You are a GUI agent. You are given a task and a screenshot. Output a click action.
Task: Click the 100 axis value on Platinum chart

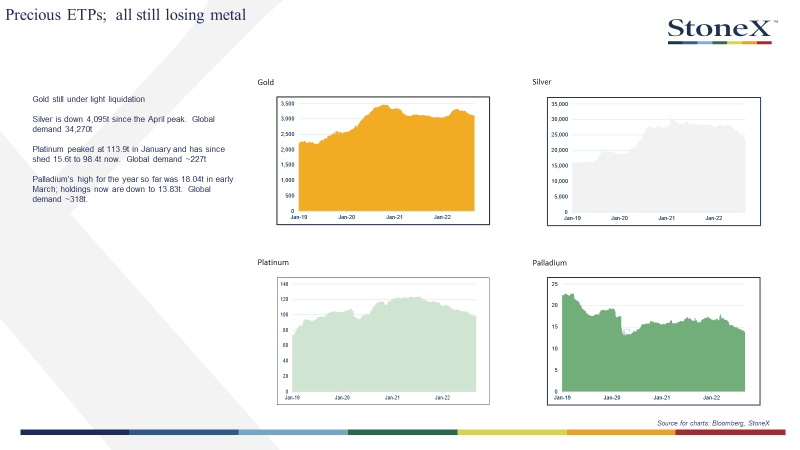click(285, 315)
